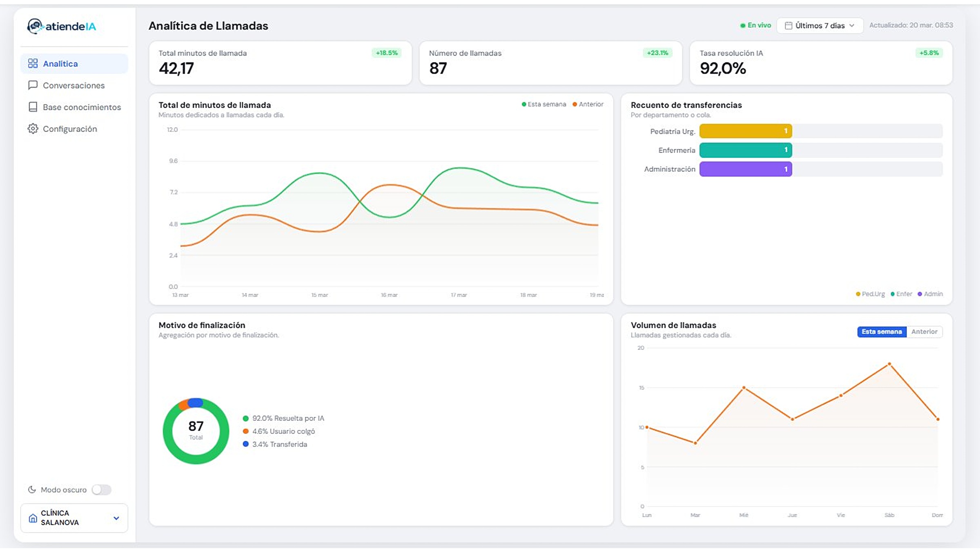Click the yellow Pediatría Urg. bar

tap(745, 131)
